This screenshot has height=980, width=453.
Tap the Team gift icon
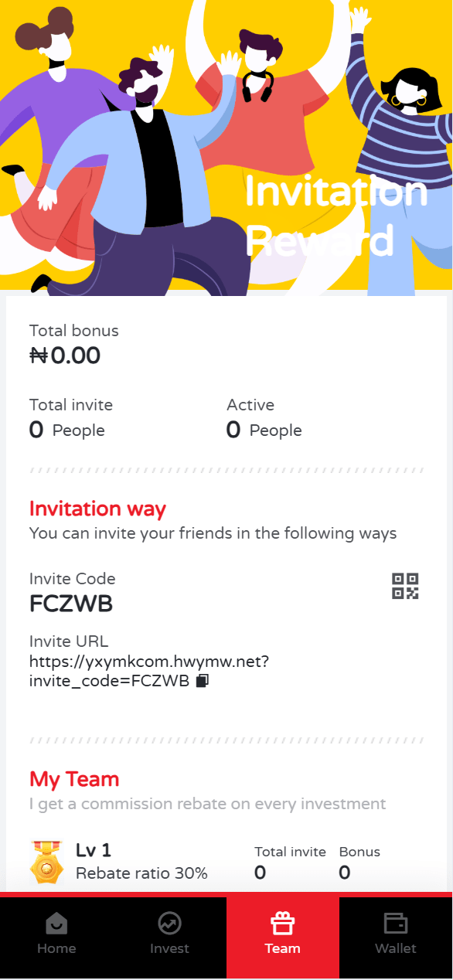283,923
